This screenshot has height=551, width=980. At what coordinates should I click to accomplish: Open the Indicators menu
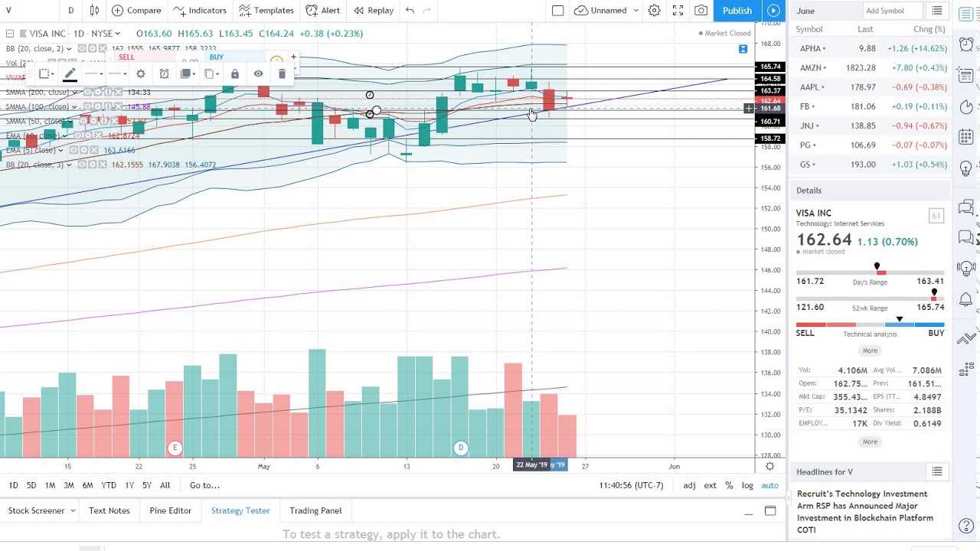pyautogui.click(x=200, y=11)
